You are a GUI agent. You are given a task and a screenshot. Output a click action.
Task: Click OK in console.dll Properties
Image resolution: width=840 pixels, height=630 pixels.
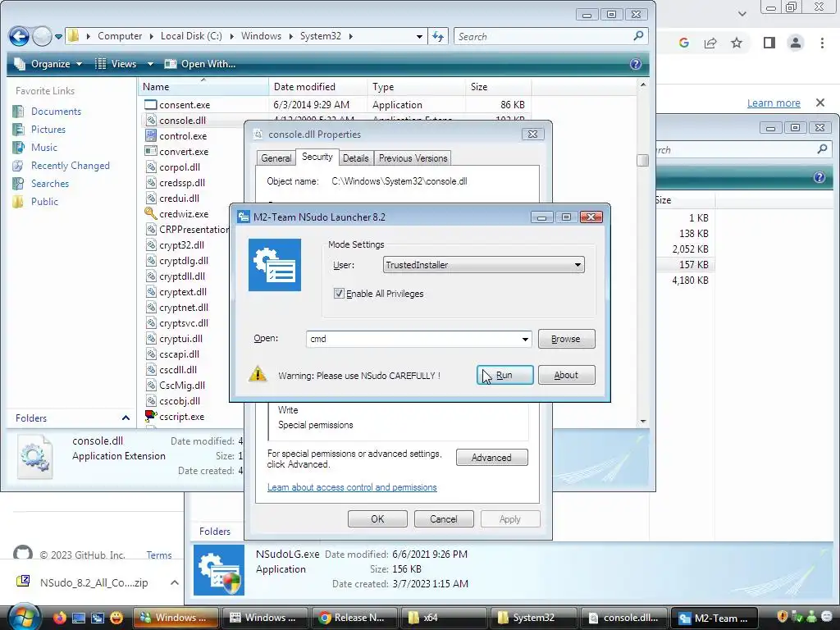tap(377, 519)
